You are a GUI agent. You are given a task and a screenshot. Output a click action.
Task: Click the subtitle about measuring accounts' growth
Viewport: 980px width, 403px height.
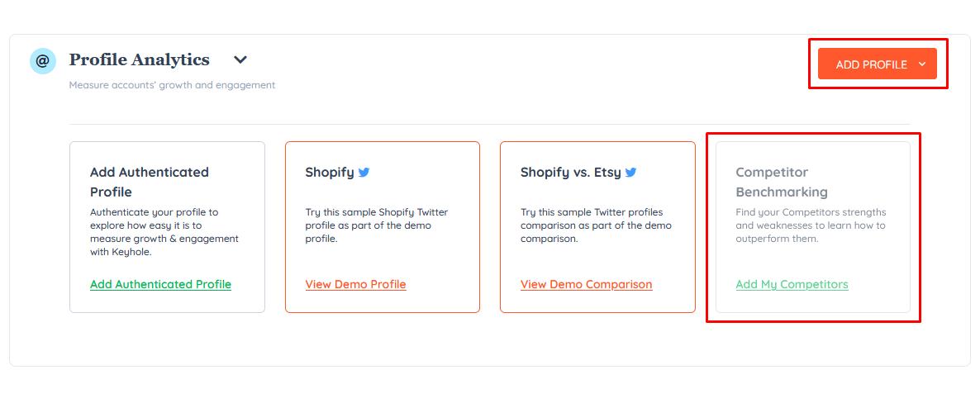point(172,85)
